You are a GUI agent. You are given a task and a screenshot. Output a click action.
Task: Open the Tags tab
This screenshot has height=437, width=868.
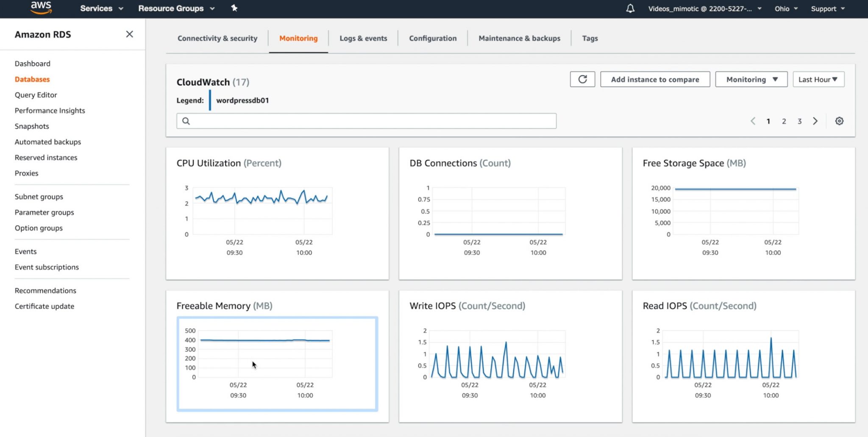[590, 38]
